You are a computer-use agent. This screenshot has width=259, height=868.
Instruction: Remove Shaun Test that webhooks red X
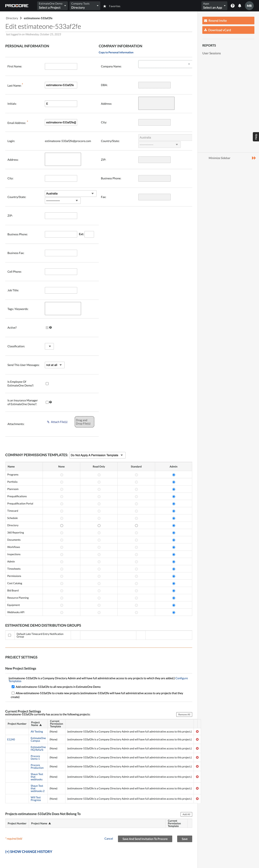coord(197,777)
